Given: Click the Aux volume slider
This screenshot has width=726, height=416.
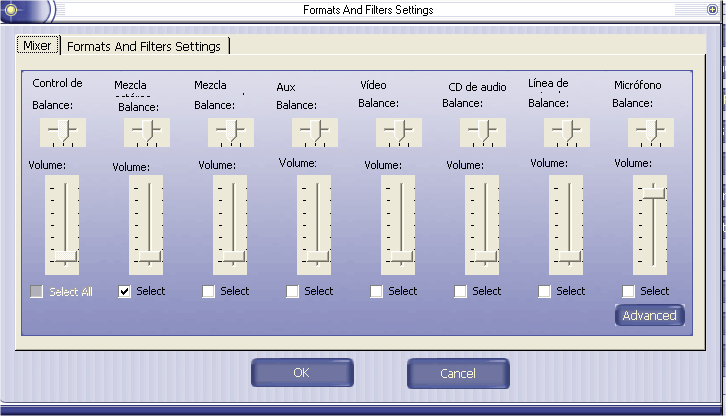Looking at the screenshot, I should click(x=314, y=225).
